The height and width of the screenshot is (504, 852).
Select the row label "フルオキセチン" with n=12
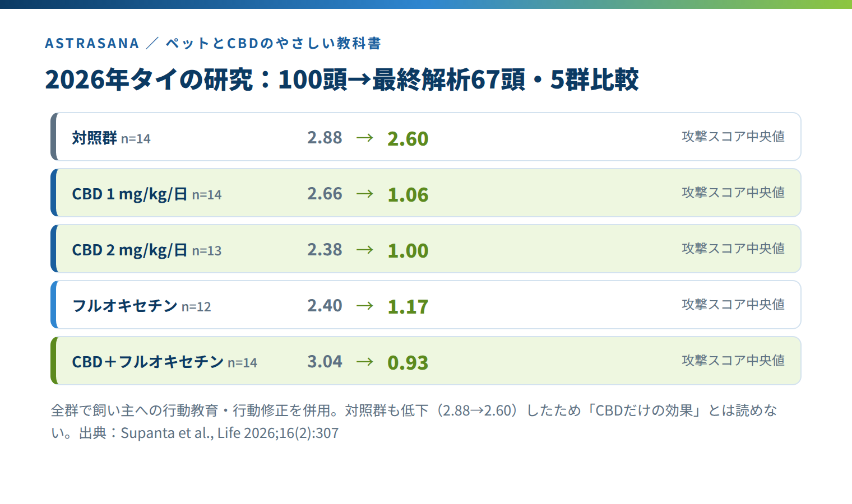pyautogui.click(x=125, y=306)
